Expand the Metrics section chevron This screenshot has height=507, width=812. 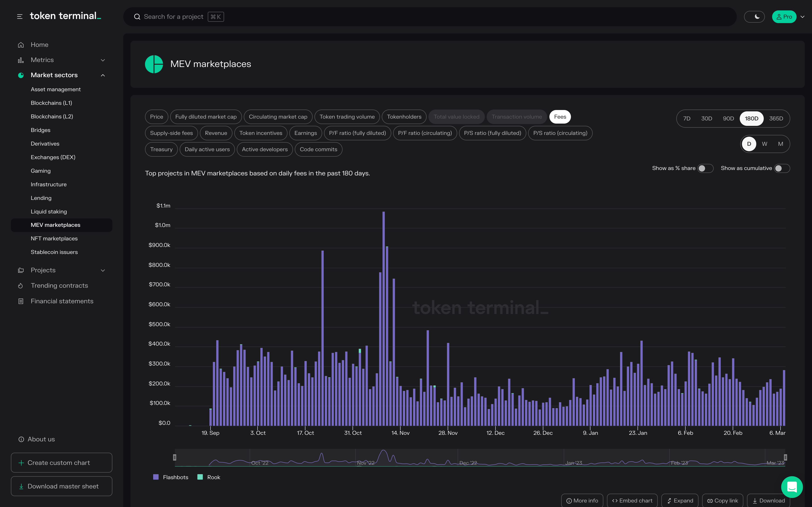[x=103, y=60]
